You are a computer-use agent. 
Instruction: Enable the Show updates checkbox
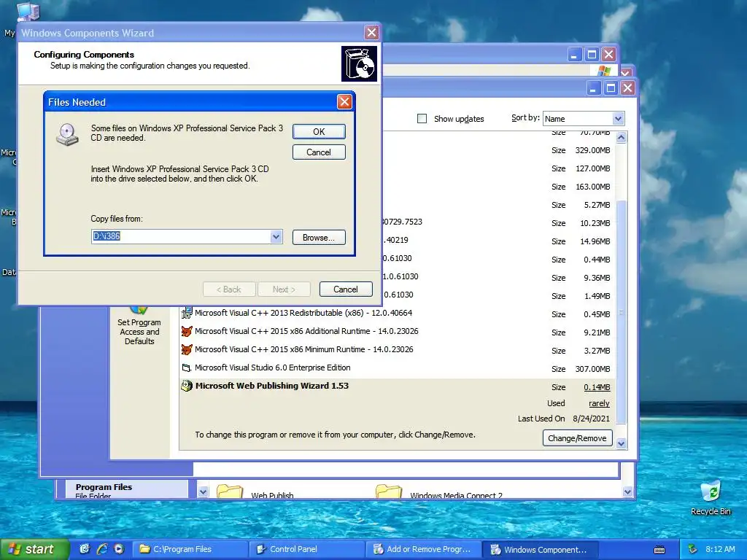pos(422,119)
